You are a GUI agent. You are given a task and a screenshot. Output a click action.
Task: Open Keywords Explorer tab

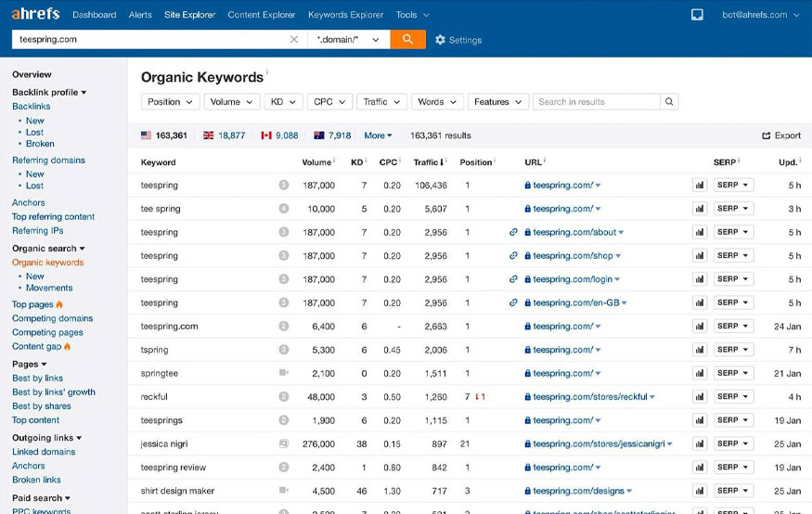click(x=346, y=15)
